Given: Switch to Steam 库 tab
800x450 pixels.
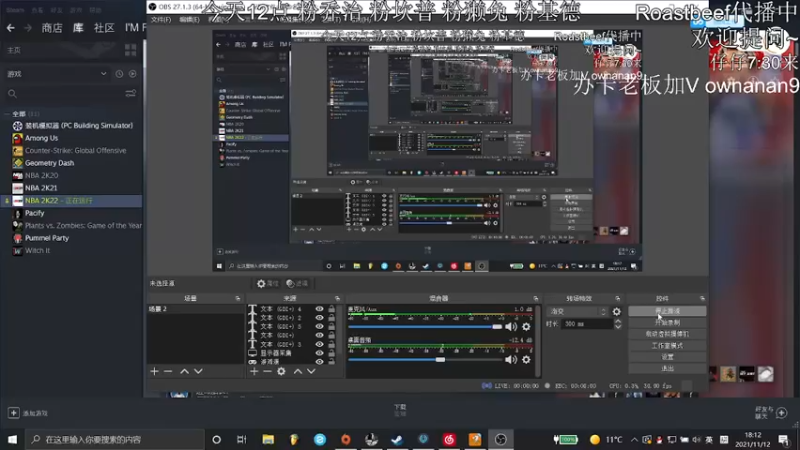Looking at the screenshot, I should (x=78, y=28).
